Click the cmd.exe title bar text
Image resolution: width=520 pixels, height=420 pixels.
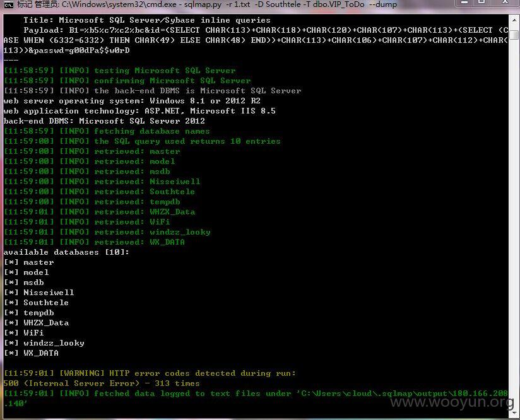point(207,4)
